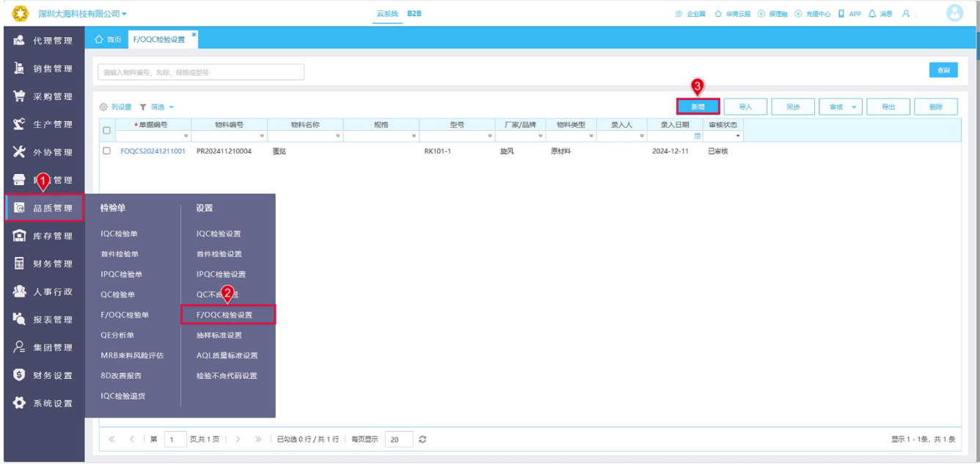This screenshot has width=980, height=467.
Task: Open the 采购管理 sidebar module
Action: pyautogui.click(x=44, y=97)
